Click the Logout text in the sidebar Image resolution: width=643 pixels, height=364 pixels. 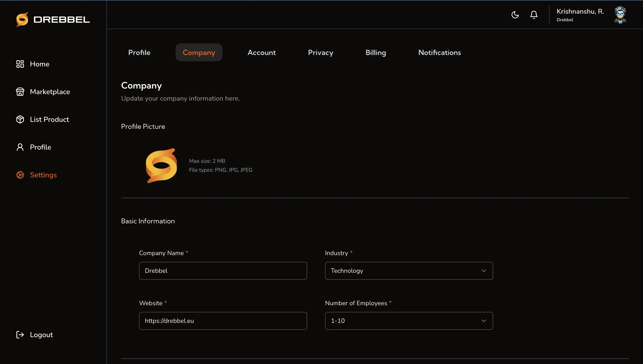point(42,335)
